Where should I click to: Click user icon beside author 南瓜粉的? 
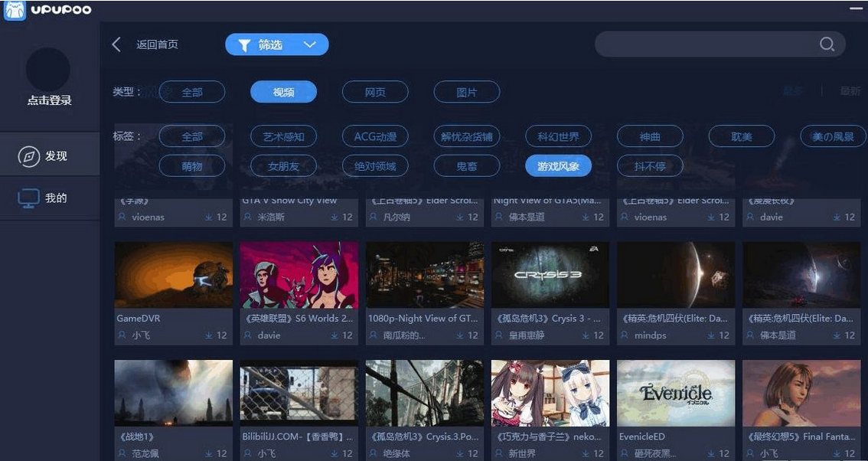(x=373, y=335)
